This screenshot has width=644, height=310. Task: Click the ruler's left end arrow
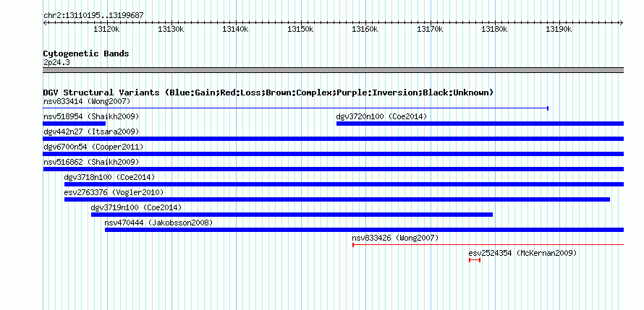click(x=45, y=23)
